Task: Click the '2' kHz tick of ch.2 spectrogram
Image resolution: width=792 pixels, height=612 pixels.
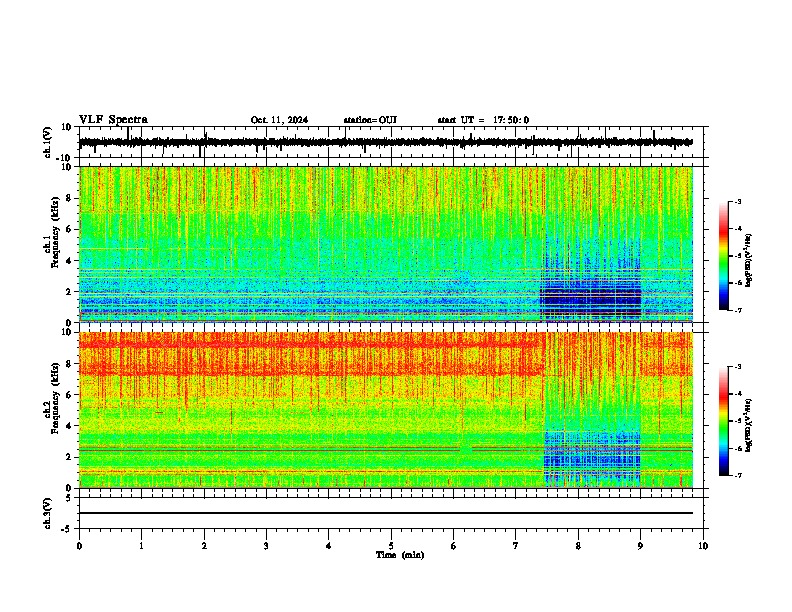Action: [69, 457]
